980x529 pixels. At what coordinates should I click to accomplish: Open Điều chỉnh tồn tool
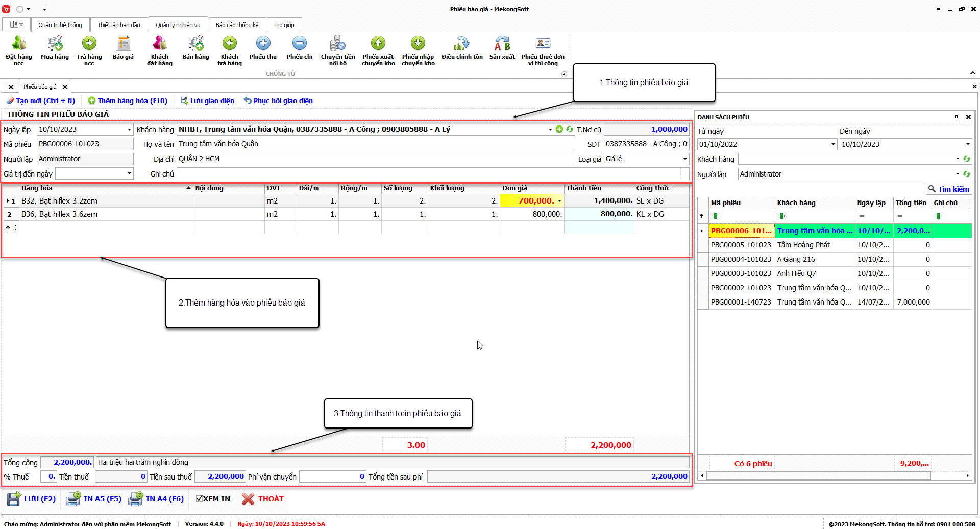click(462, 44)
